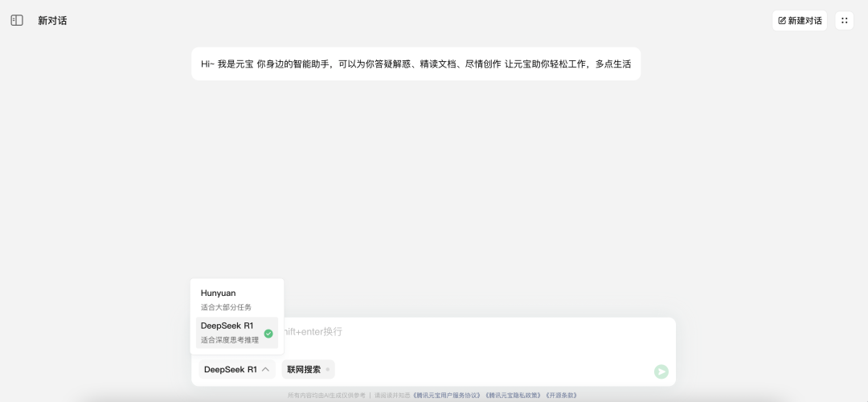Click the 新对话 title text

point(52,20)
